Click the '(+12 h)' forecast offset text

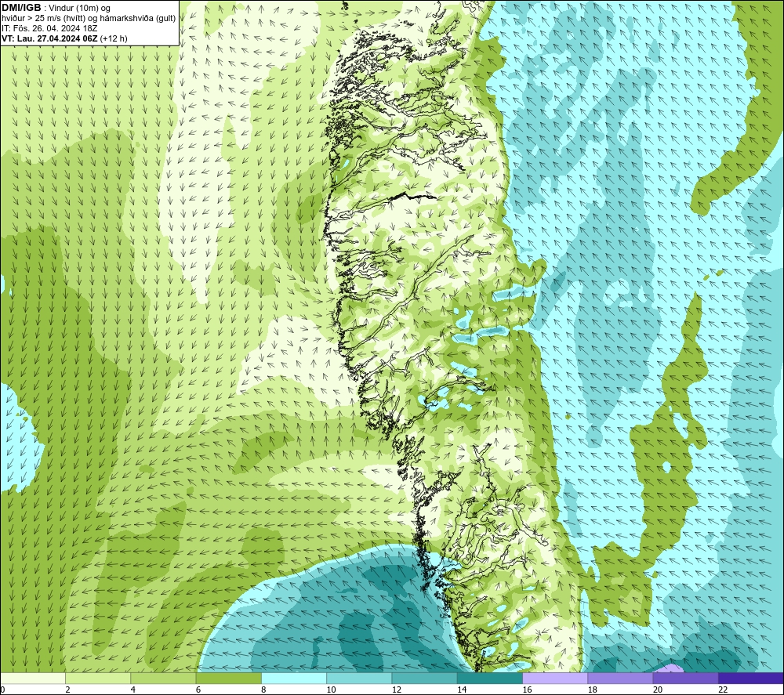pos(114,38)
